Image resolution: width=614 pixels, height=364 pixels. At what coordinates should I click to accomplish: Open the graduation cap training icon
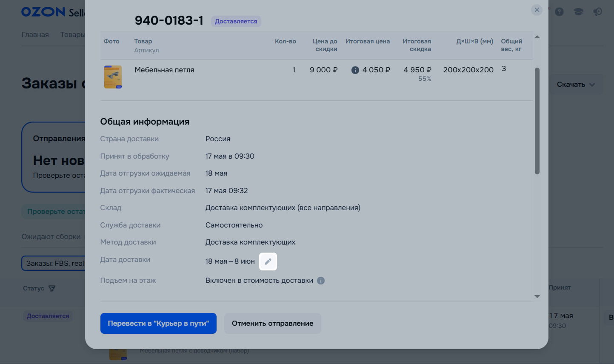coord(579,12)
